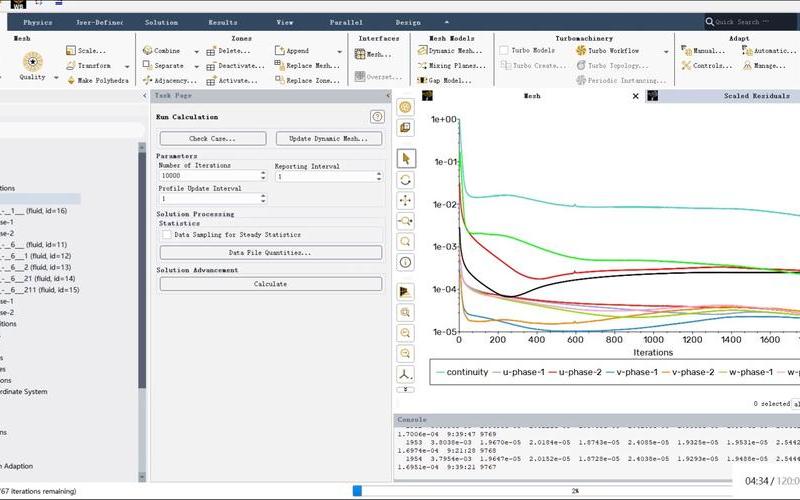Click Replace Mesh... option
Screen dimensions: 800x500
coord(307,65)
